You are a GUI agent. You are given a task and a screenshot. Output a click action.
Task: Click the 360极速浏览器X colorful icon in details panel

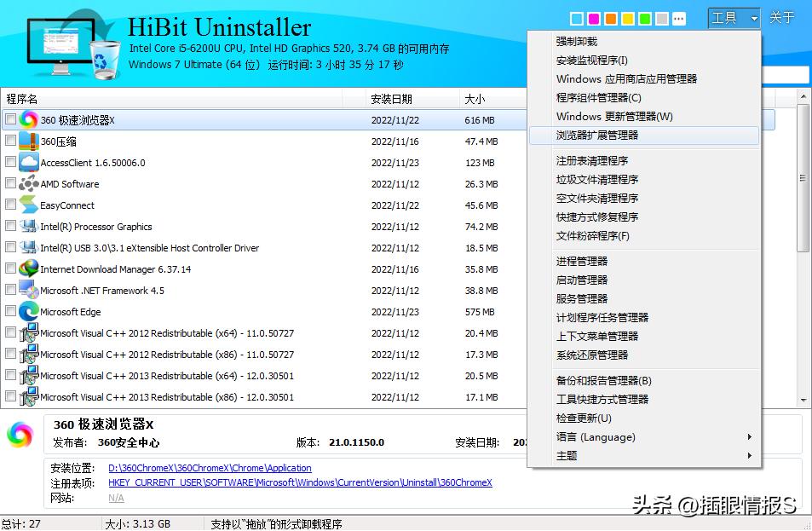20,436
